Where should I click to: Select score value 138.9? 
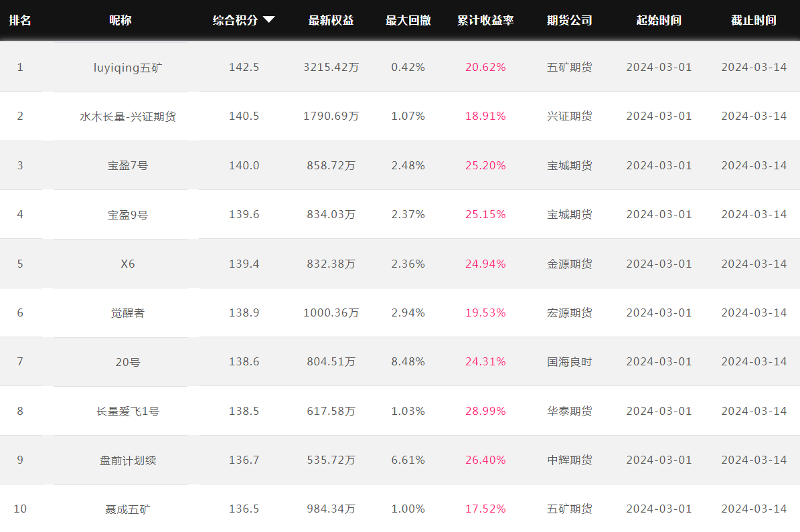coord(244,313)
